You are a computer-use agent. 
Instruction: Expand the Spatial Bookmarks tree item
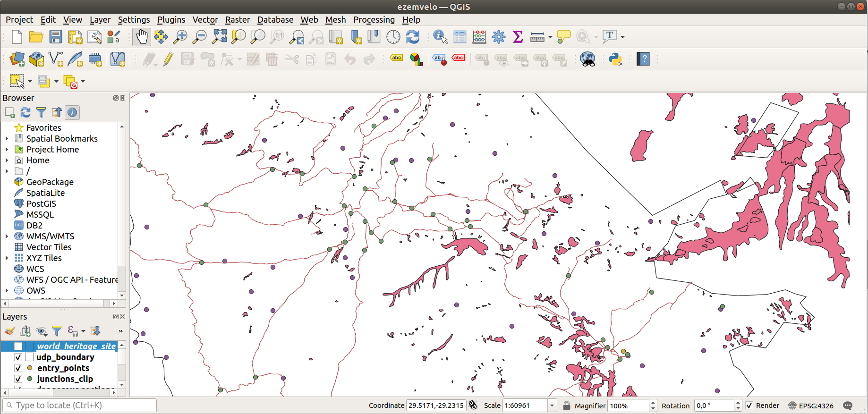coord(7,139)
